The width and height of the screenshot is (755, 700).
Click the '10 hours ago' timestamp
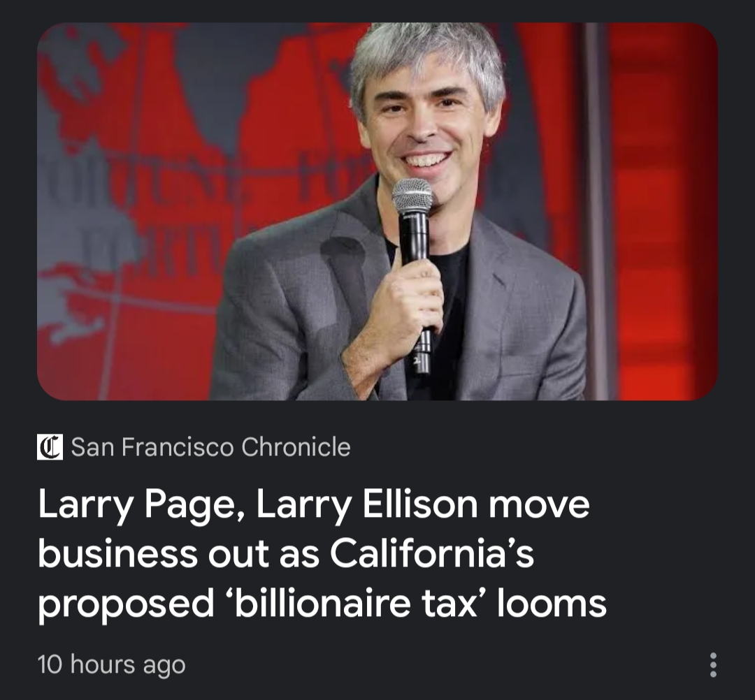(x=111, y=665)
